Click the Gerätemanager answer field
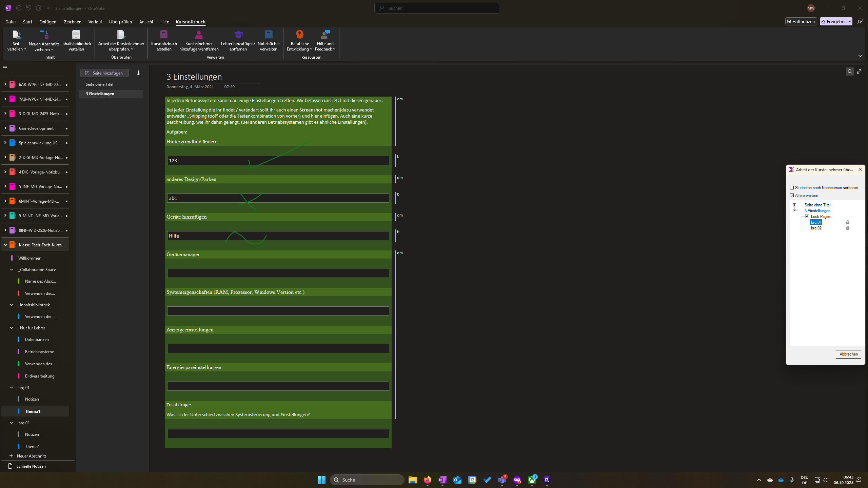This screenshot has height=488, width=868. (278, 273)
